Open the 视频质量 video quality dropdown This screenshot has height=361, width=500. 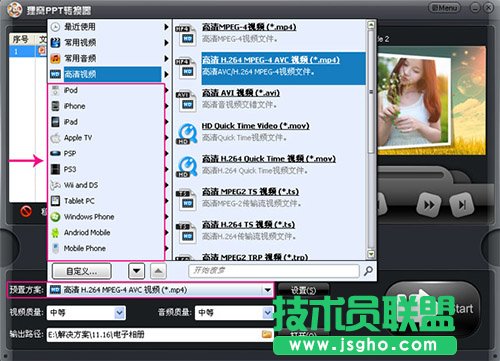coord(119,313)
